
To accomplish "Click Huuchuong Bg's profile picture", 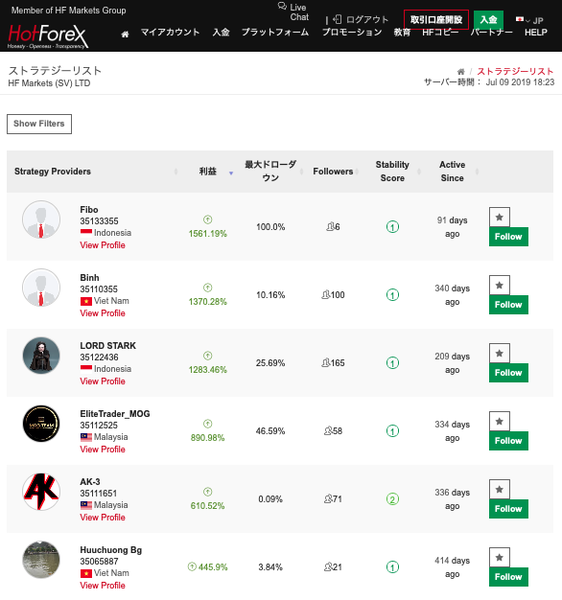I will 41,559.
